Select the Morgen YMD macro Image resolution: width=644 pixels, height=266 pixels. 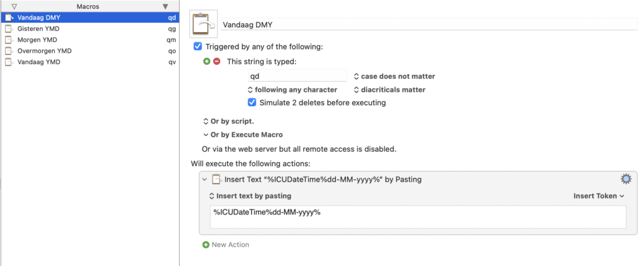(38, 40)
